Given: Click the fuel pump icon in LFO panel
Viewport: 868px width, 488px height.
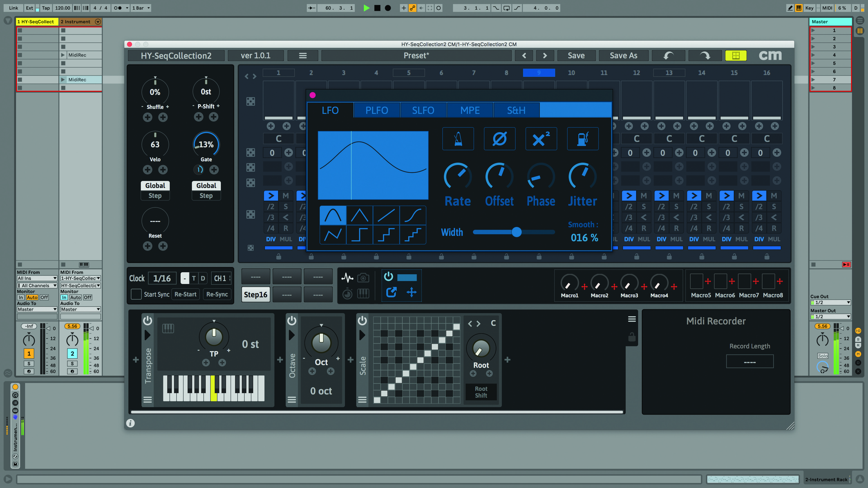Looking at the screenshot, I should click(x=583, y=139).
